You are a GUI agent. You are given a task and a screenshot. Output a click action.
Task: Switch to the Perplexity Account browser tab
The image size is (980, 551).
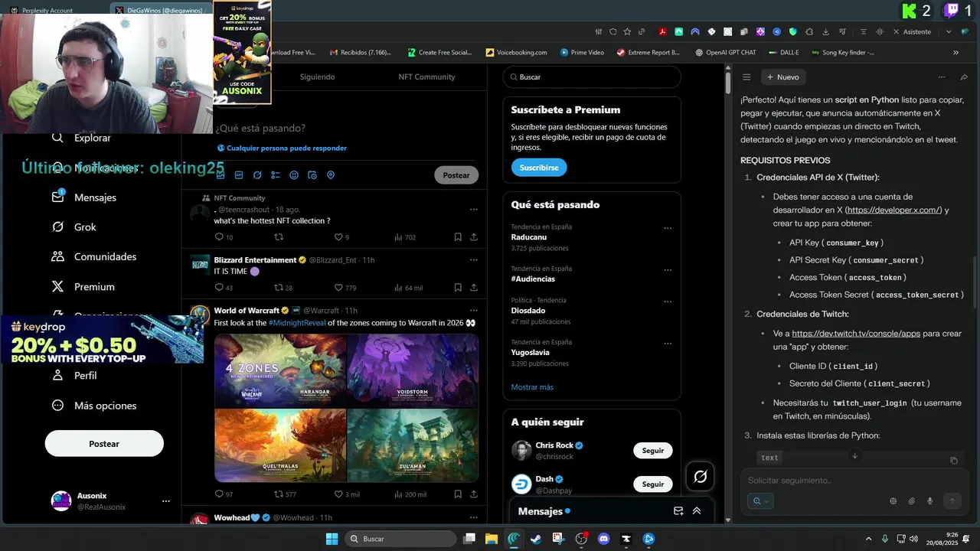click(47, 11)
